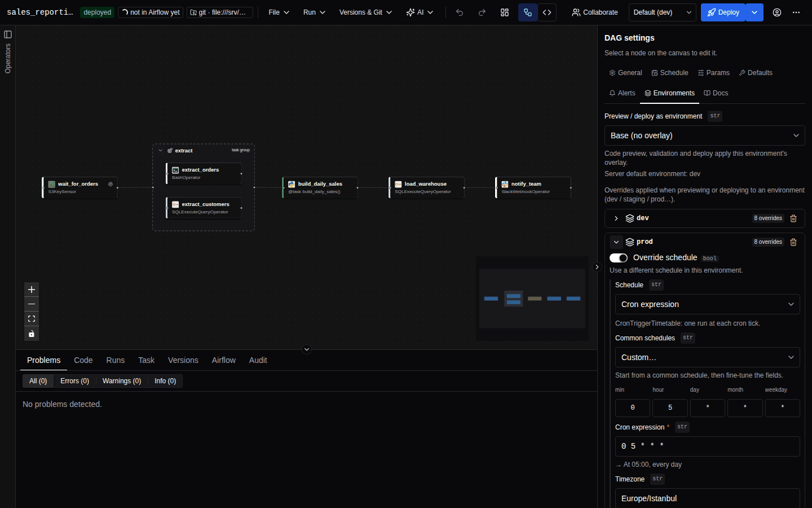812x508 pixels.
Task: Fit the DAG graph to view
Action: [32, 319]
